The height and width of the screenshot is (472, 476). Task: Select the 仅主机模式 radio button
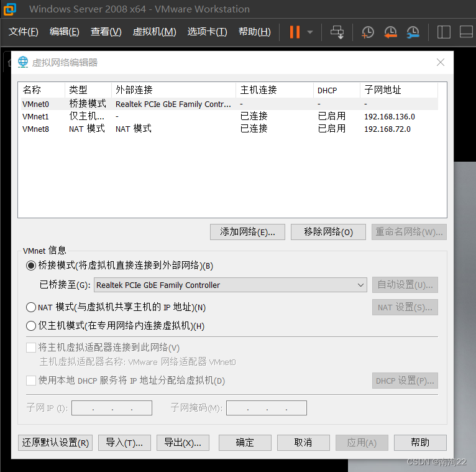[31, 326]
